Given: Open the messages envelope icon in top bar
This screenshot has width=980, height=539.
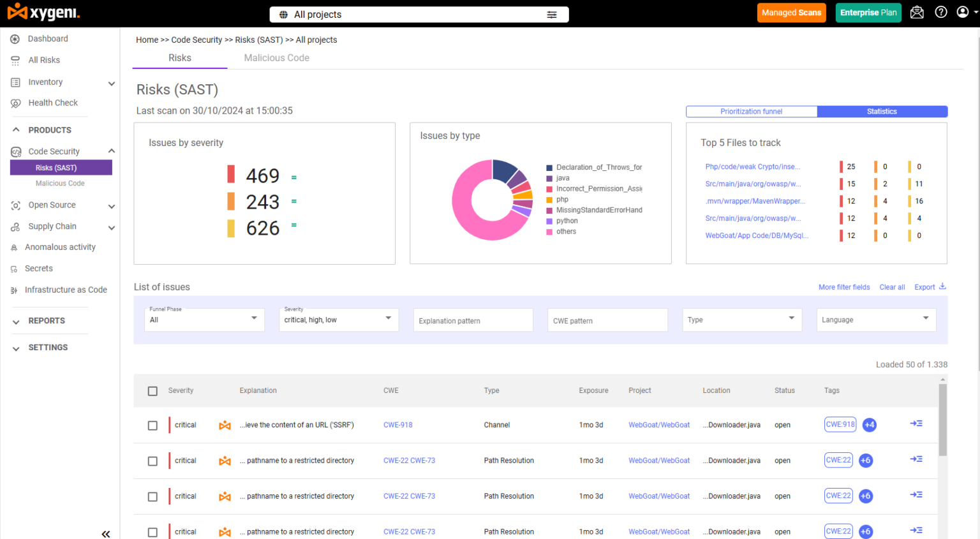Looking at the screenshot, I should (x=917, y=12).
